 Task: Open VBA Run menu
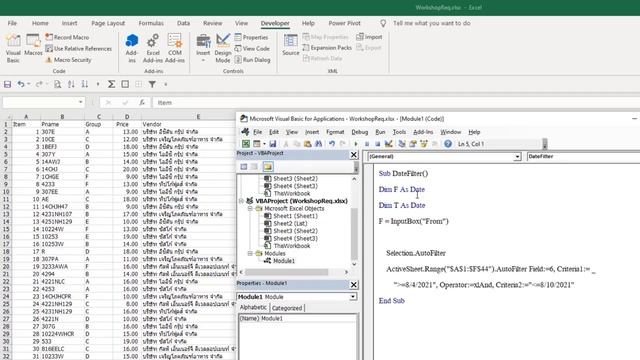tap(380, 132)
